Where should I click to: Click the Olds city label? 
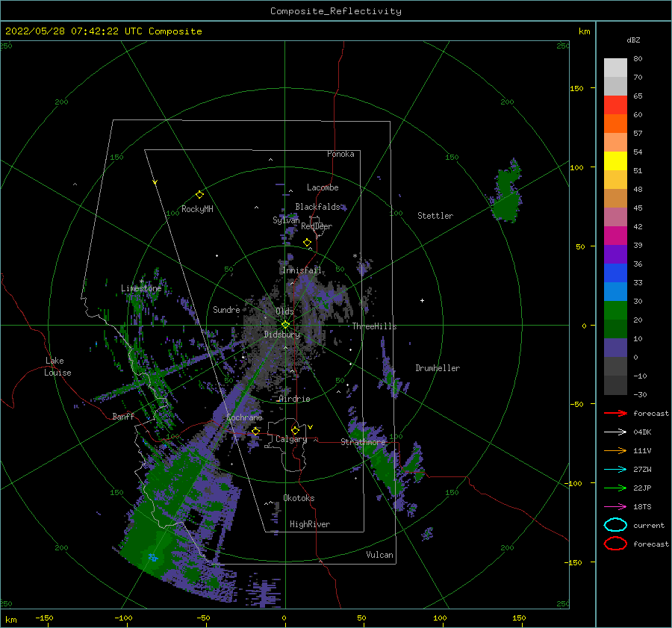pyautogui.click(x=284, y=311)
